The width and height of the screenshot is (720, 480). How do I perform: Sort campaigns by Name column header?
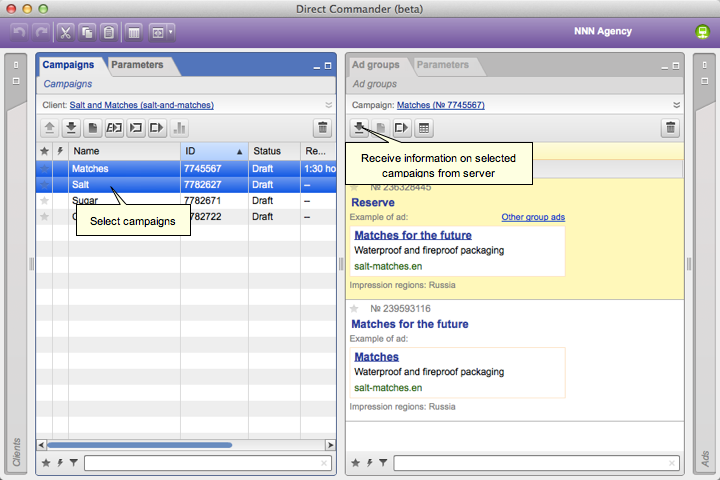pos(124,151)
